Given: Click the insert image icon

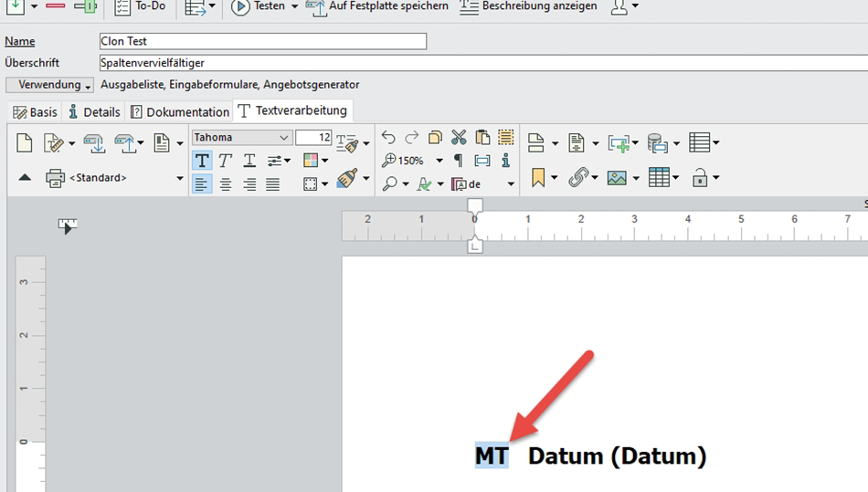Looking at the screenshot, I should point(619,178).
